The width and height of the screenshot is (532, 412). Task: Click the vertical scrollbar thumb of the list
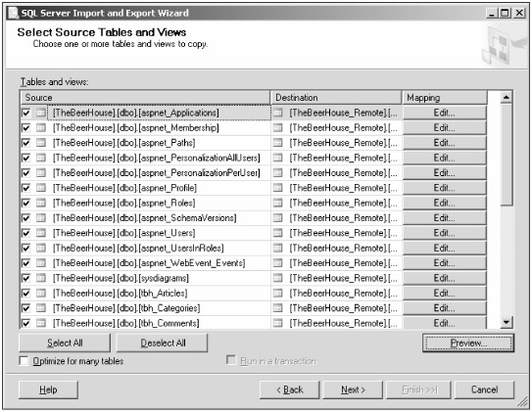click(x=507, y=155)
